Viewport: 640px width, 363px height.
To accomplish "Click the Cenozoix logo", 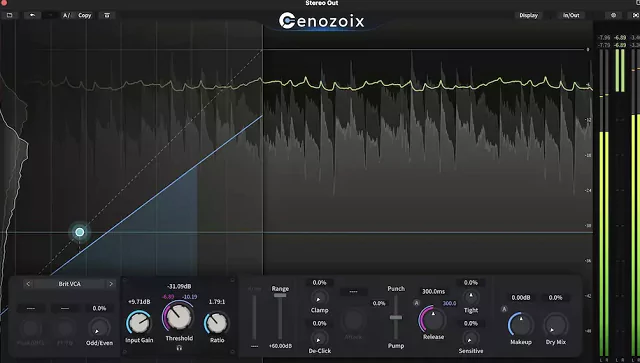I will (321, 21).
